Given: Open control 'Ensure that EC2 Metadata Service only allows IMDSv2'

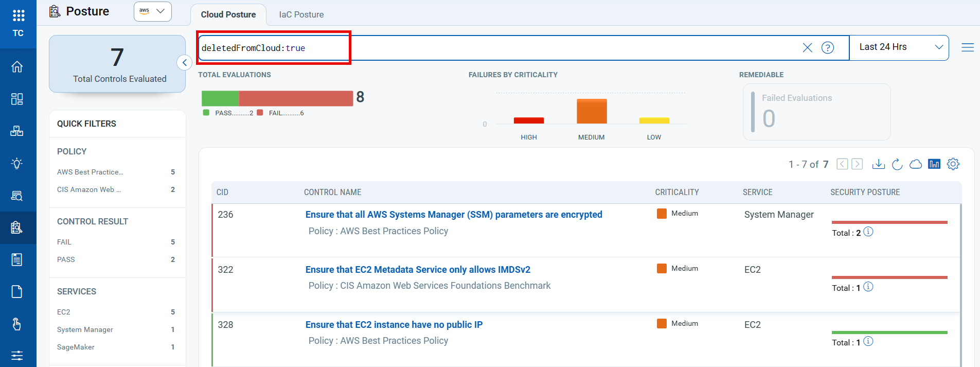Looking at the screenshot, I should (418, 270).
